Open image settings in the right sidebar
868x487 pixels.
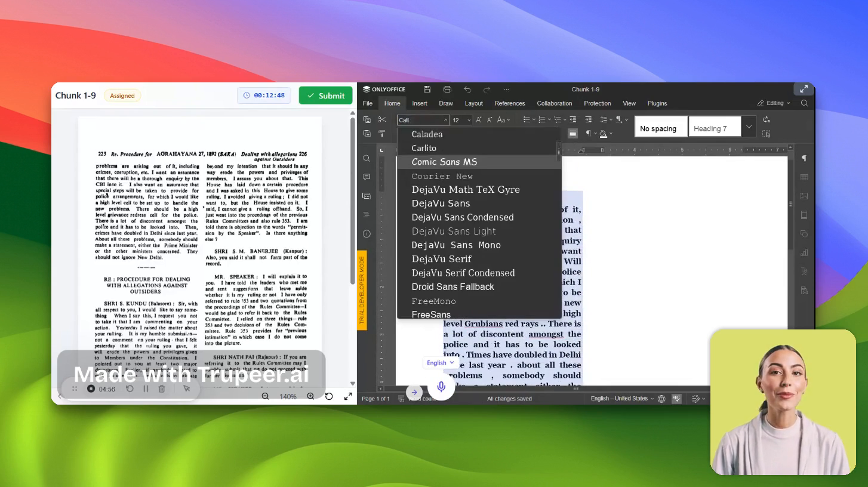(x=804, y=196)
